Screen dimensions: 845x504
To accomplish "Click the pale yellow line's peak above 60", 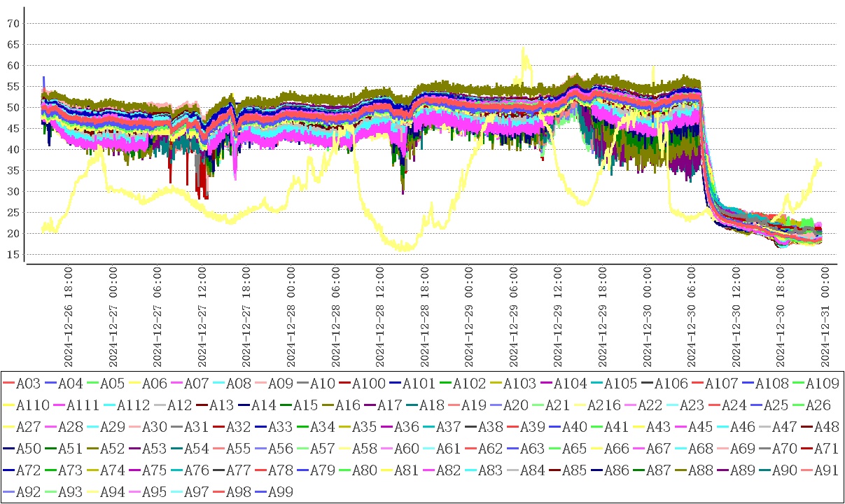I will 522,49.
